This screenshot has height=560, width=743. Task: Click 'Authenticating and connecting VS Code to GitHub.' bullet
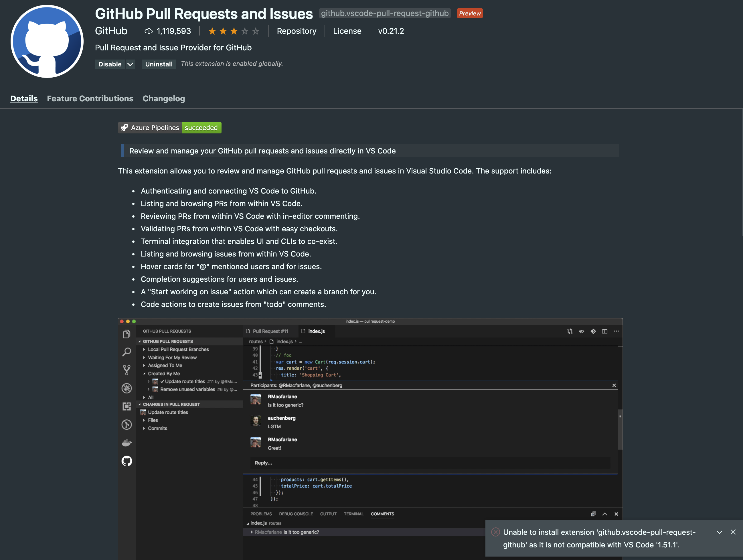point(228,191)
